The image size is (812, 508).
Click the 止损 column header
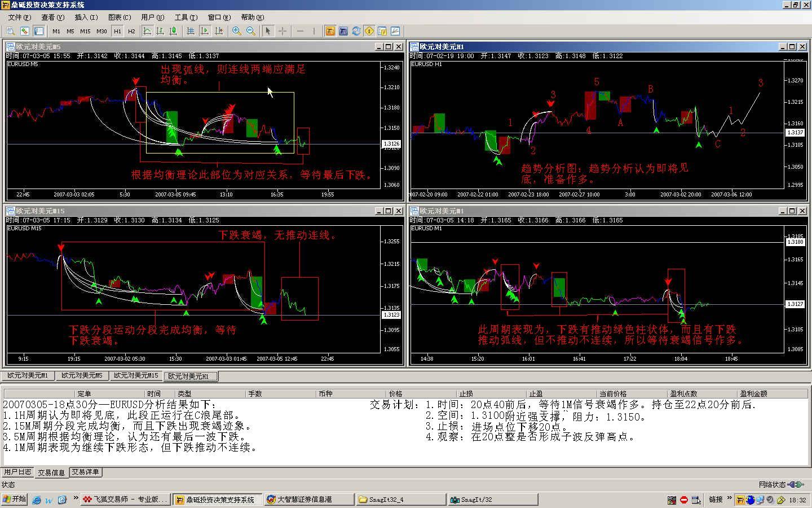(492, 393)
